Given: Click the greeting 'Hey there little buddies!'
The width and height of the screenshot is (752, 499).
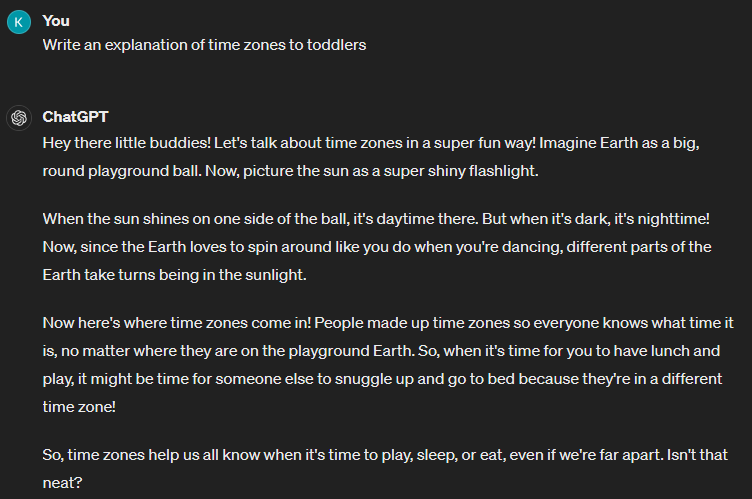Looking at the screenshot, I should 127,143.
